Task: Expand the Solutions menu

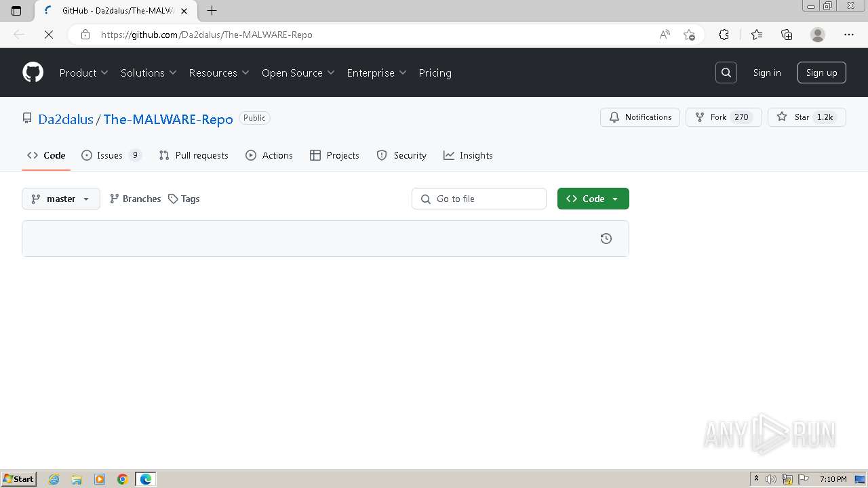Action: [149, 73]
